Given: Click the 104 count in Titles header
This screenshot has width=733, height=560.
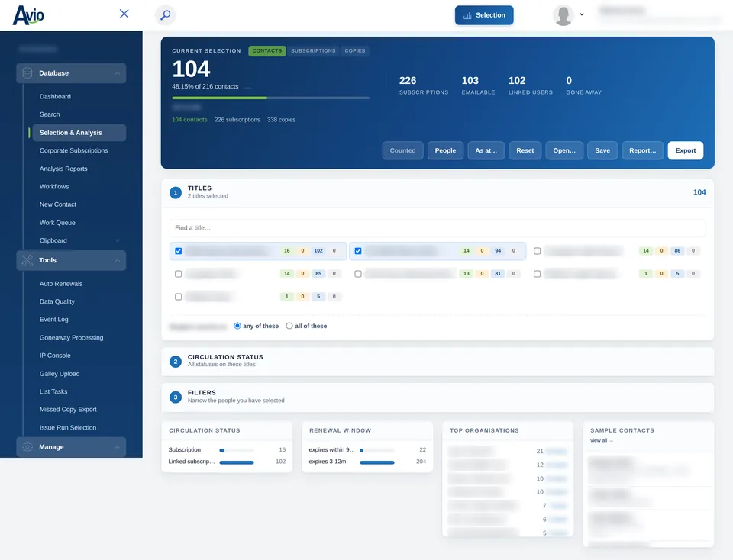Looking at the screenshot, I should click(699, 192).
